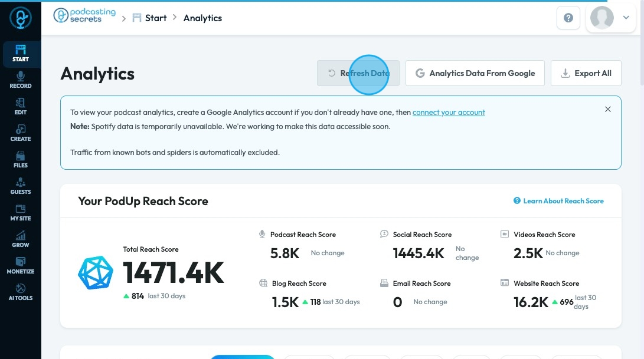The image size is (644, 359).
Task: Click the Email Reach Score icon
Action: pos(384,283)
